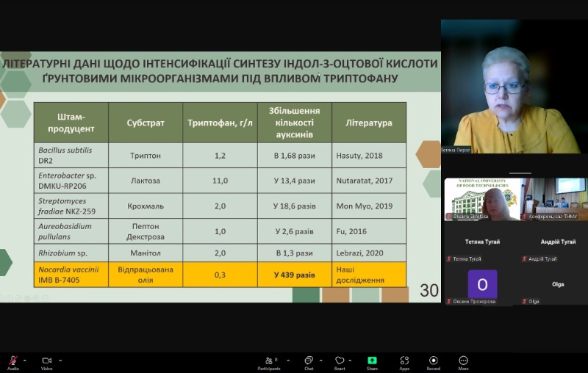The height and width of the screenshot is (373, 588).
Task: Click 'Hasuty, 2018' literature cell
Action: tap(369, 155)
